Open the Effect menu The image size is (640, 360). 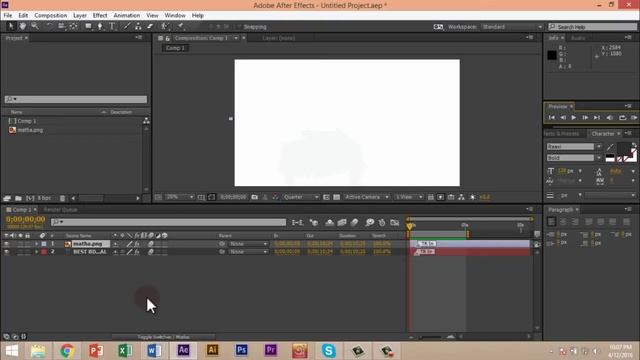click(100, 16)
